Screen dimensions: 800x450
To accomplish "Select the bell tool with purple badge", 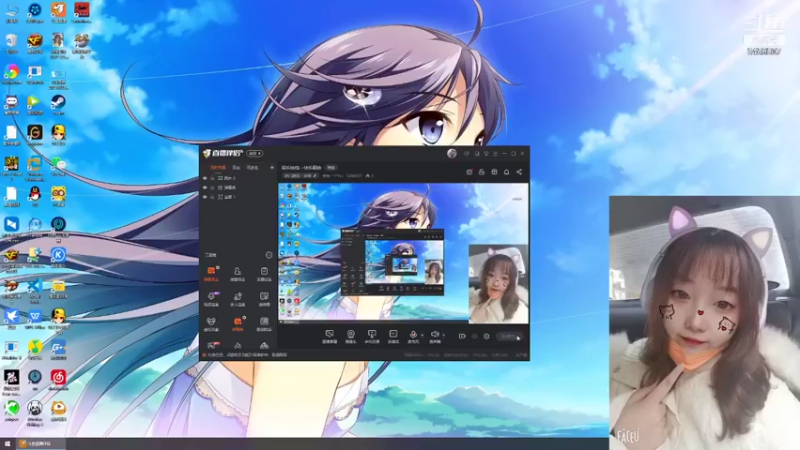I will point(211,299).
